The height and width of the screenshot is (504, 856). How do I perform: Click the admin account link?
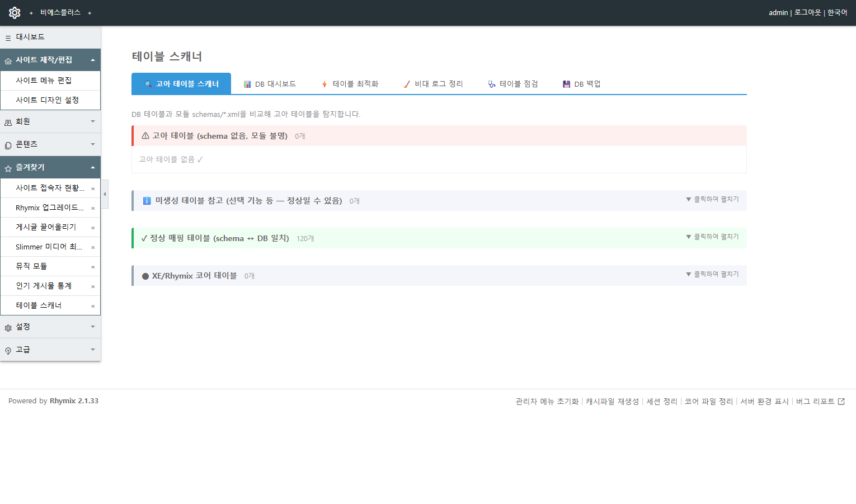(x=778, y=12)
